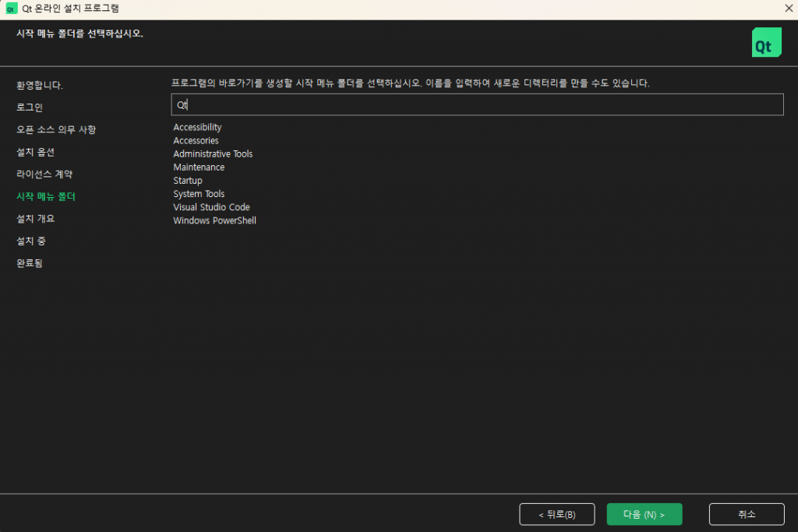798x532 pixels.
Task: Click the 라이선스 계약 step in sidebar
Action: [44, 174]
